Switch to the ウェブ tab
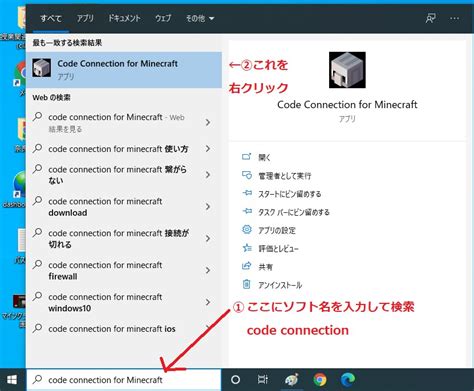 point(163,18)
